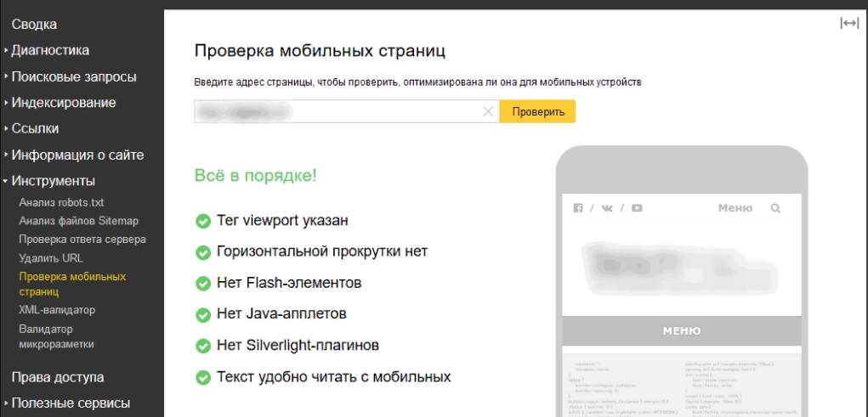Image resolution: width=868 pixels, height=417 pixels.
Task: Click the clear (X) icon in address field
Action: tap(488, 112)
